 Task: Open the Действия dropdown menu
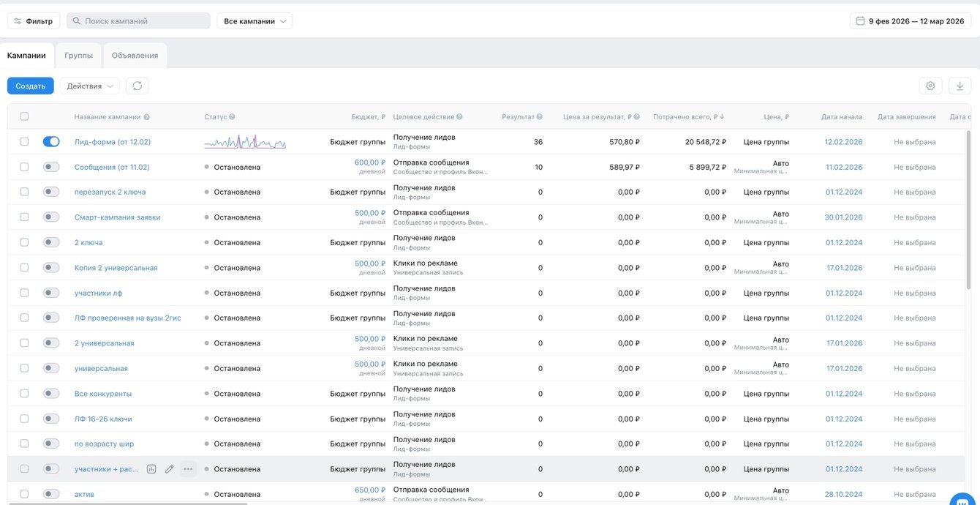[89, 86]
